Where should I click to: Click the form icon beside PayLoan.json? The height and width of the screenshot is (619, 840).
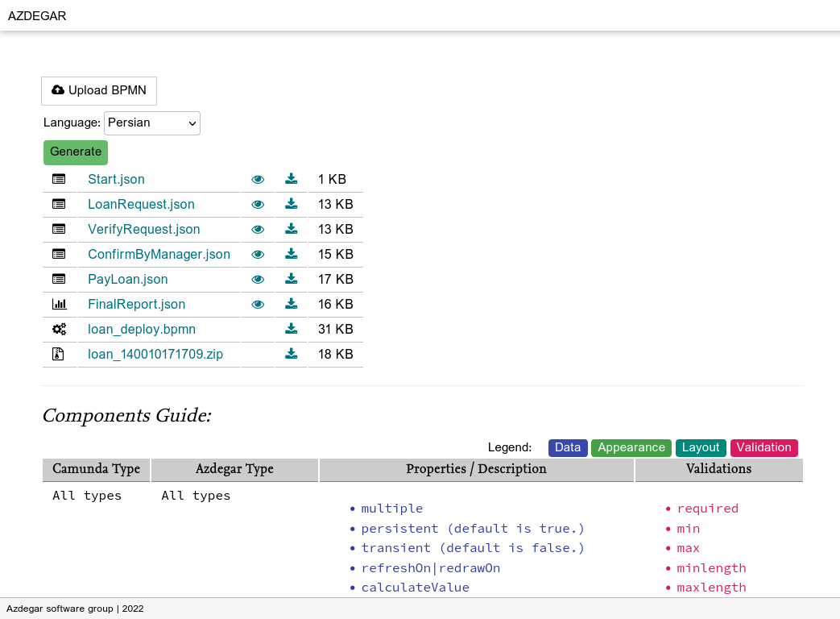tap(59, 279)
